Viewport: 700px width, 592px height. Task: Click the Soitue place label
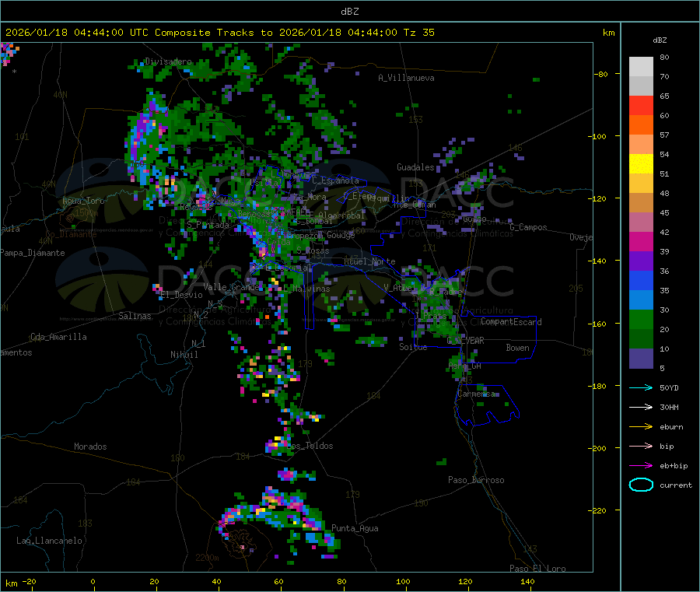(x=414, y=347)
